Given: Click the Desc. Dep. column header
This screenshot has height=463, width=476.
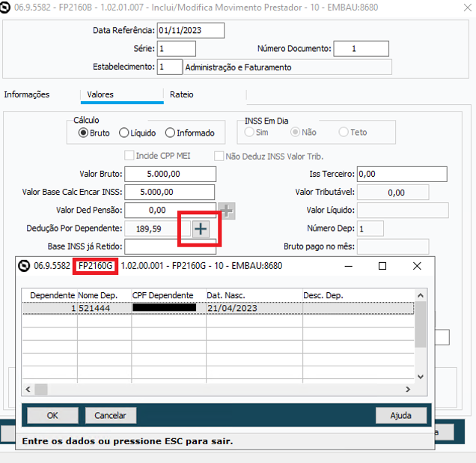Looking at the screenshot, I should tap(358, 295).
